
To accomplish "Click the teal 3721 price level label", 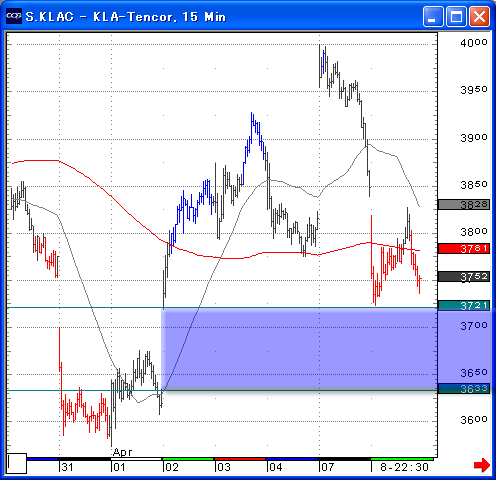I will pos(464,305).
